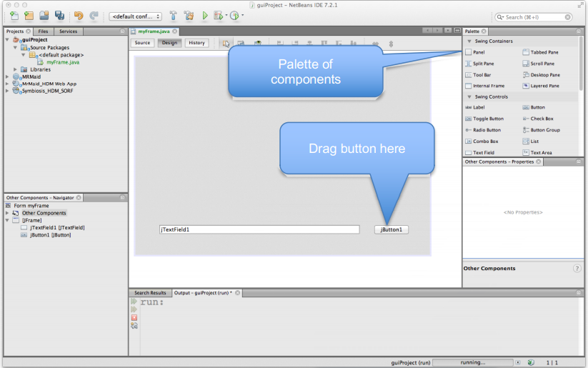The image size is (588, 368).
Task: Switch editor to History view
Action: pos(197,43)
